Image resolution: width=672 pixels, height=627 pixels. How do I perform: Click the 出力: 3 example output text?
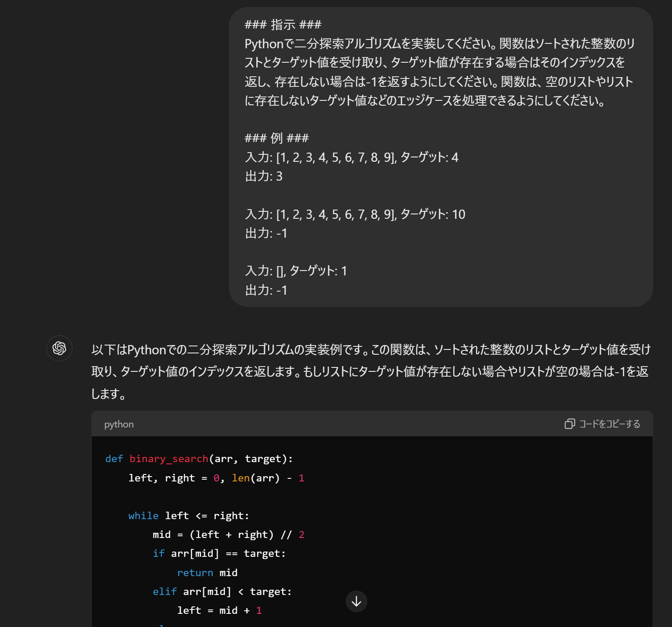point(264,176)
